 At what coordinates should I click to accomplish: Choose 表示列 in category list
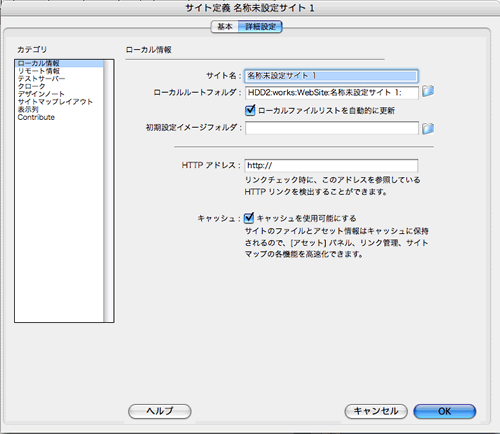pos(28,109)
